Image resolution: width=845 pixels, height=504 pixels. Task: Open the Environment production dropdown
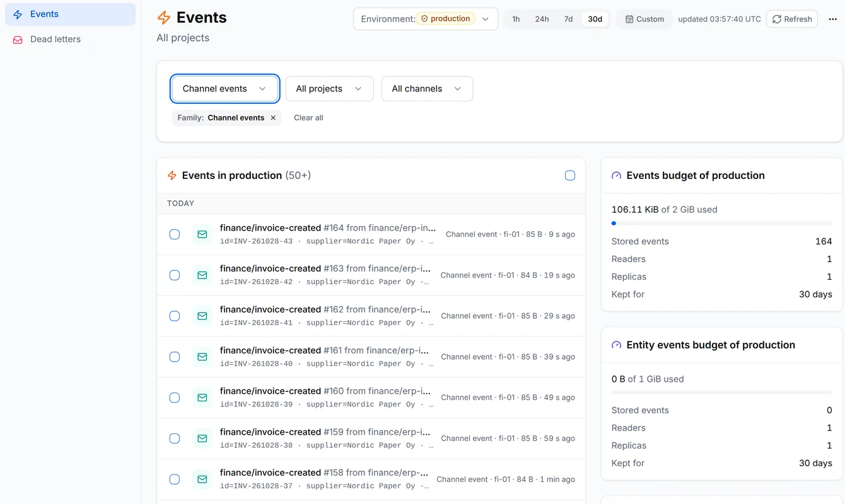pos(426,19)
